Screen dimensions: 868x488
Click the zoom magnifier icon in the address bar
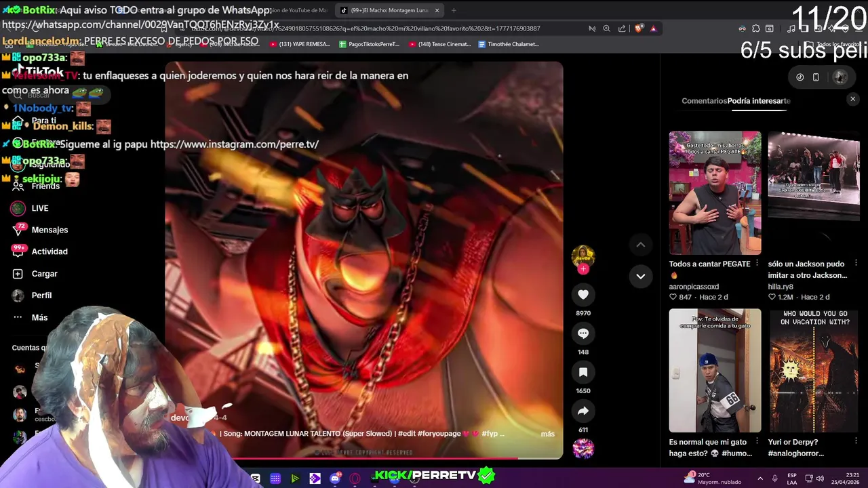[x=606, y=28]
